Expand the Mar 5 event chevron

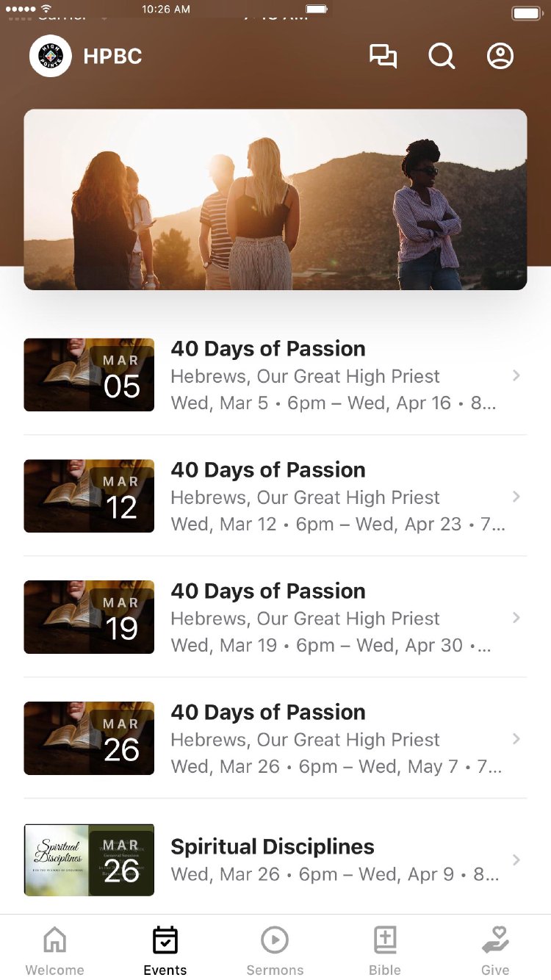pos(516,375)
